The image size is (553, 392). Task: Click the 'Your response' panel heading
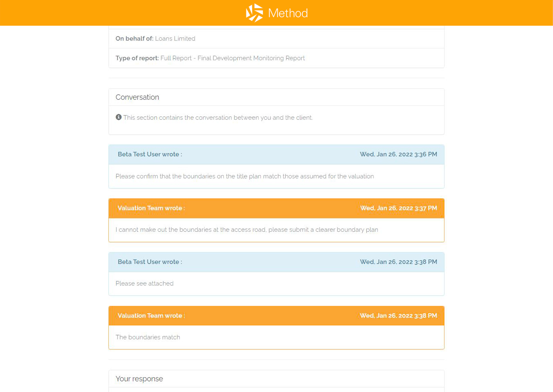pos(139,379)
